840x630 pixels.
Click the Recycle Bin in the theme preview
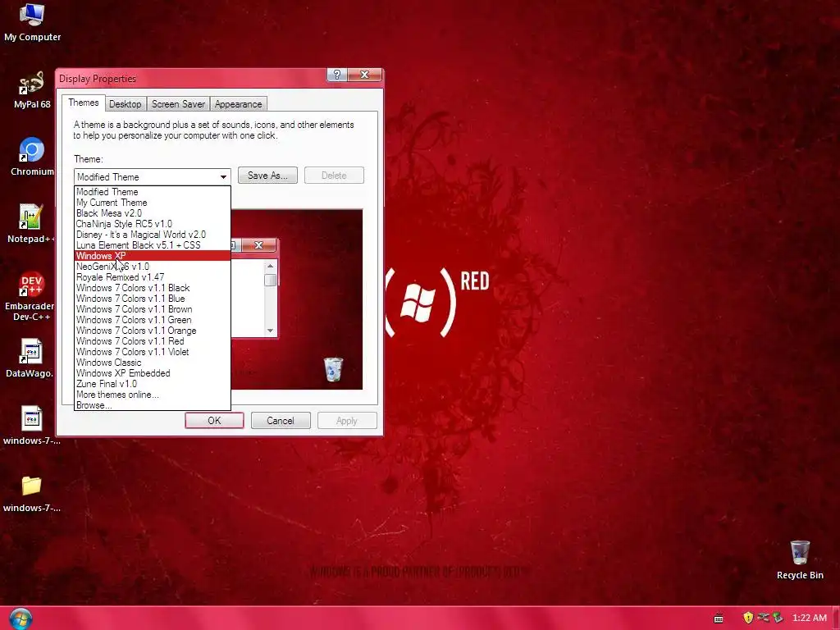click(333, 370)
